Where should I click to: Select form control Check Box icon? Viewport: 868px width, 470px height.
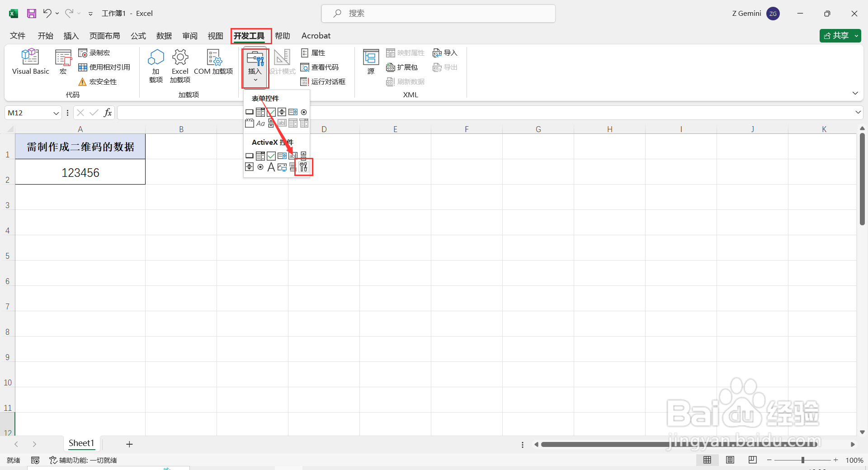tap(271, 112)
